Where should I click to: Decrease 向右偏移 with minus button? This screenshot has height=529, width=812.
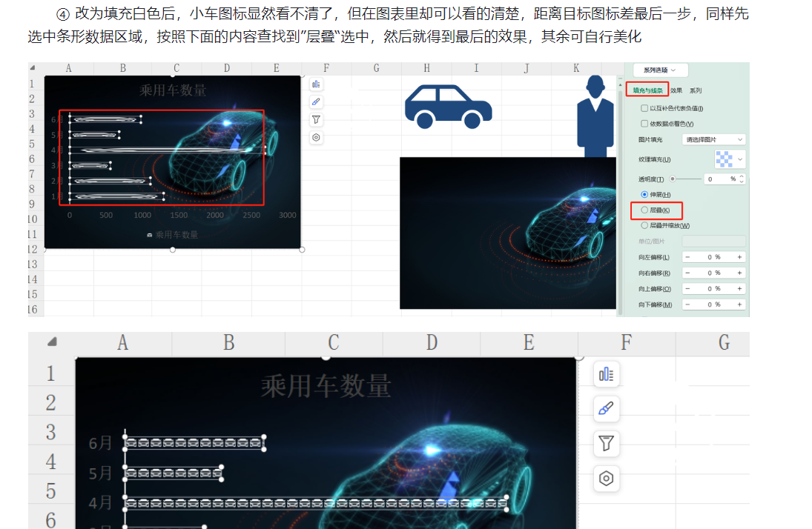pos(687,273)
